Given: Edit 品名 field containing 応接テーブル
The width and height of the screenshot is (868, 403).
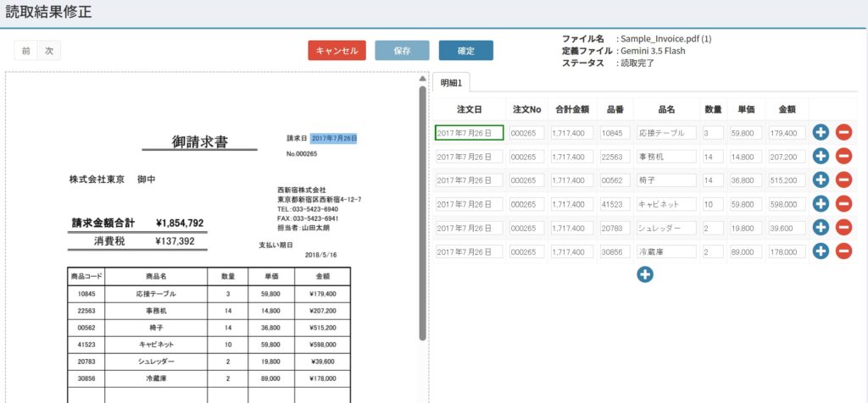Looking at the screenshot, I should tap(666, 133).
